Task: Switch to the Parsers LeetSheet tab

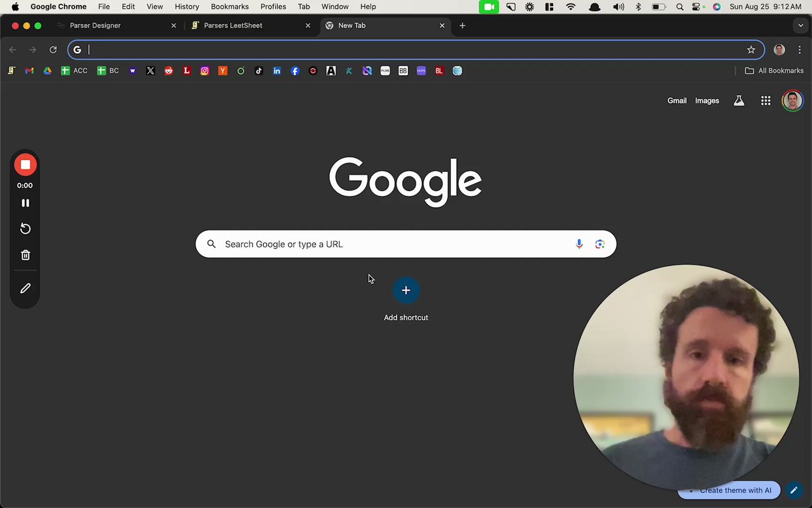Action: pyautogui.click(x=251, y=25)
